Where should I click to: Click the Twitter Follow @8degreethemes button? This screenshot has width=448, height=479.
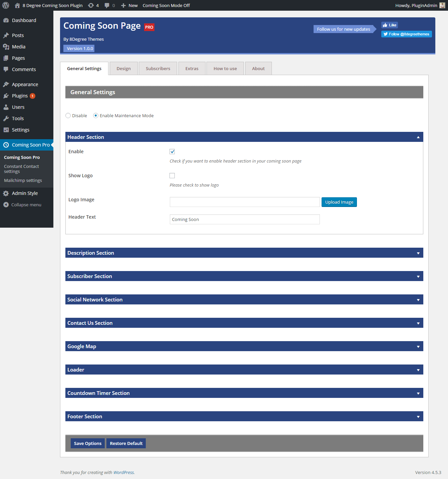(x=406, y=34)
